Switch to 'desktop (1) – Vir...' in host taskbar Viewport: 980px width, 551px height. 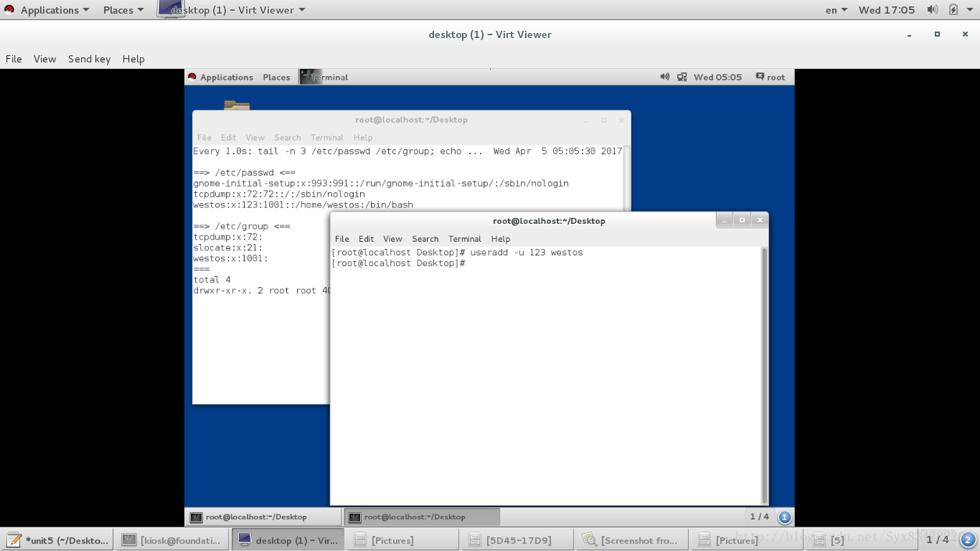288,540
